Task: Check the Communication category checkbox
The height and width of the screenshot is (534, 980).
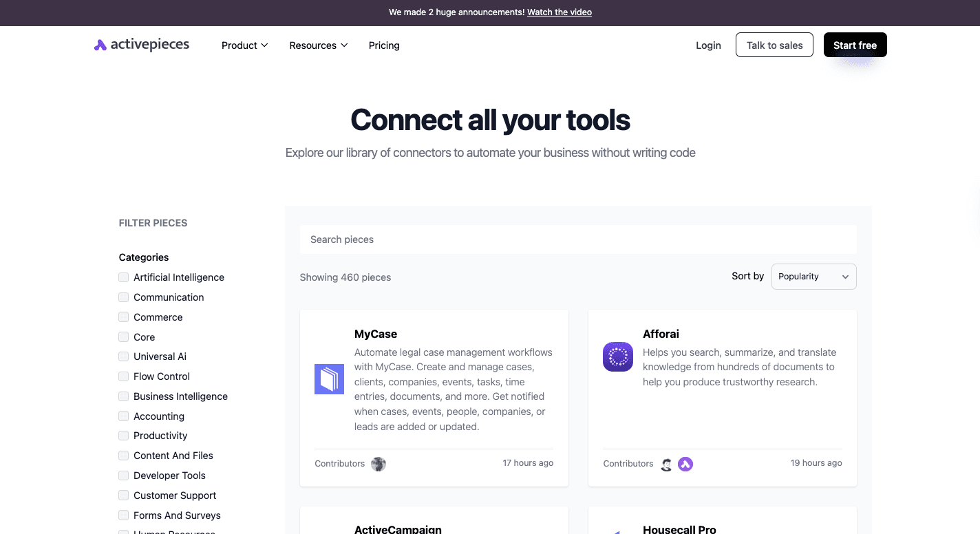Action: [123, 297]
